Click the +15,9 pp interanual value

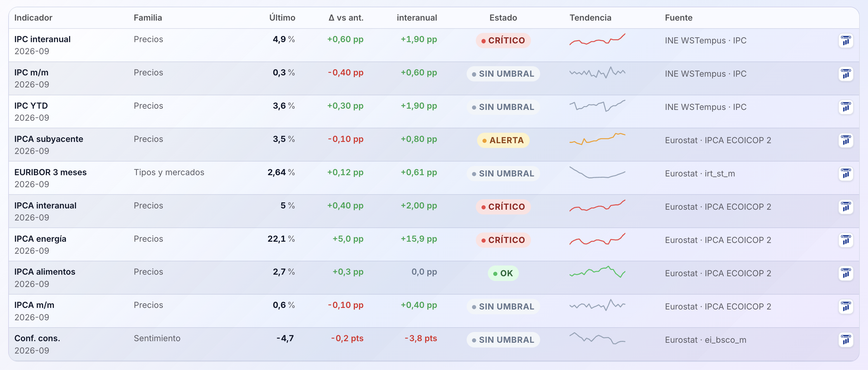(x=419, y=239)
